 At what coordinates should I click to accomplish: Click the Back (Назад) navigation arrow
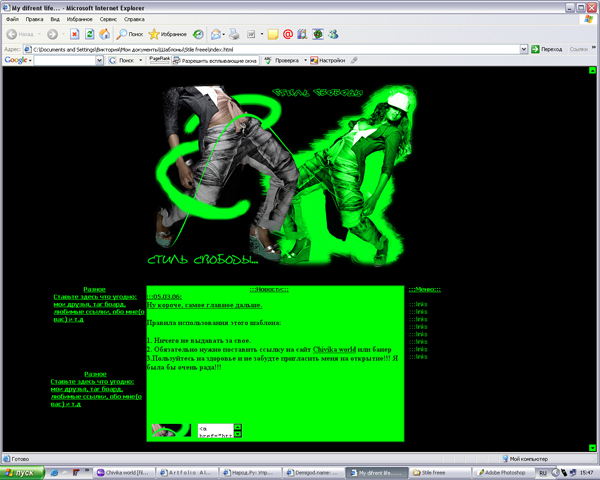click(x=12, y=34)
